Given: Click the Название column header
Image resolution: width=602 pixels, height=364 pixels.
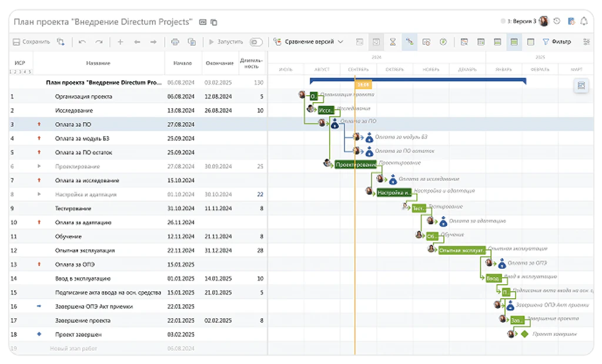Looking at the screenshot, I should pos(98,63).
